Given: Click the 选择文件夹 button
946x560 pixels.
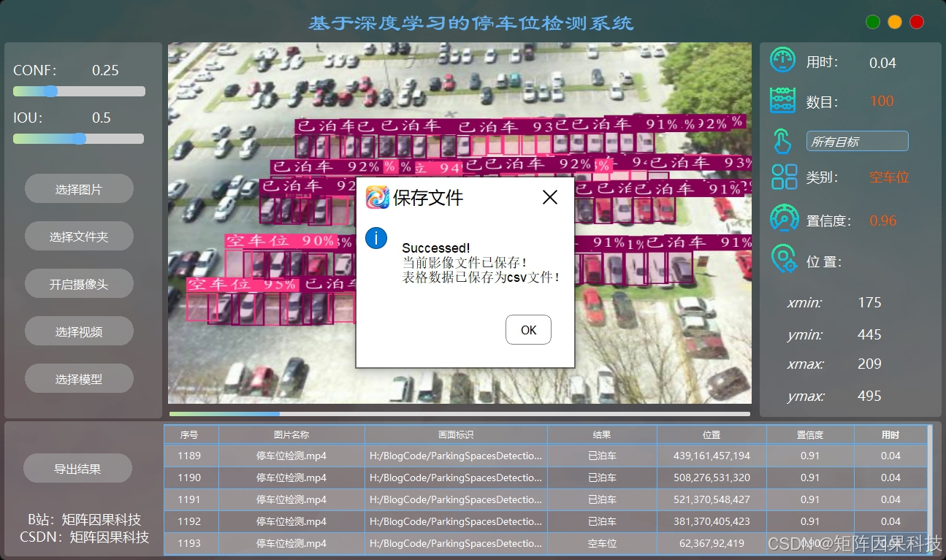Looking at the screenshot, I should (79, 236).
